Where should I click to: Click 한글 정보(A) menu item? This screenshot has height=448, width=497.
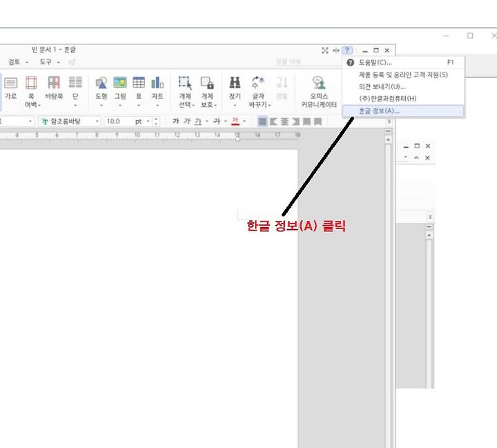(x=403, y=111)
